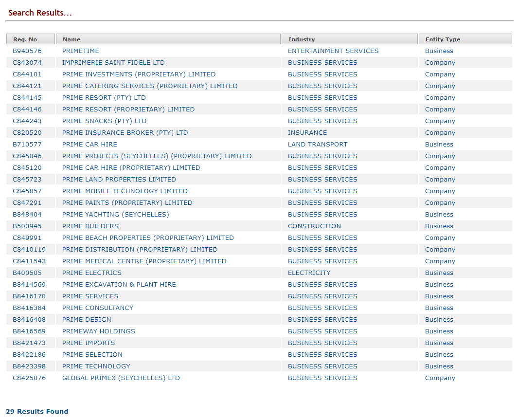Image resolution: width=518 pixels, height=420 pixels.
Task: Select registration number B848404
Action: tap(27, 215)
